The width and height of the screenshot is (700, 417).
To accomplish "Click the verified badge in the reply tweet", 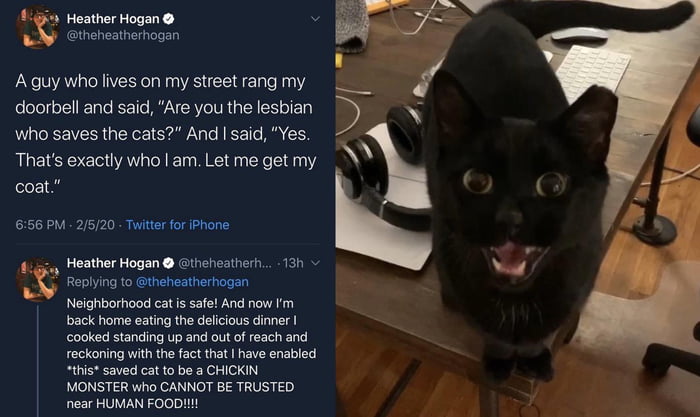I will pos(168,263).
